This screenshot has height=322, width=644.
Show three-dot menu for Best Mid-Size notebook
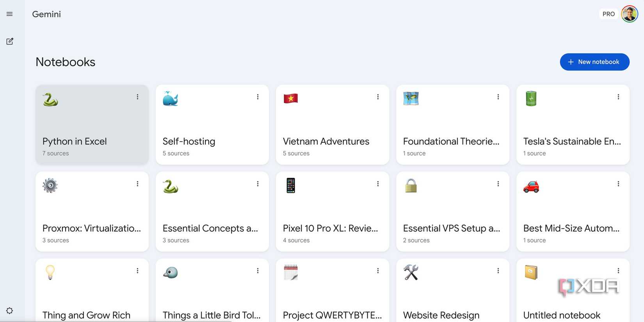pos(618,184)
